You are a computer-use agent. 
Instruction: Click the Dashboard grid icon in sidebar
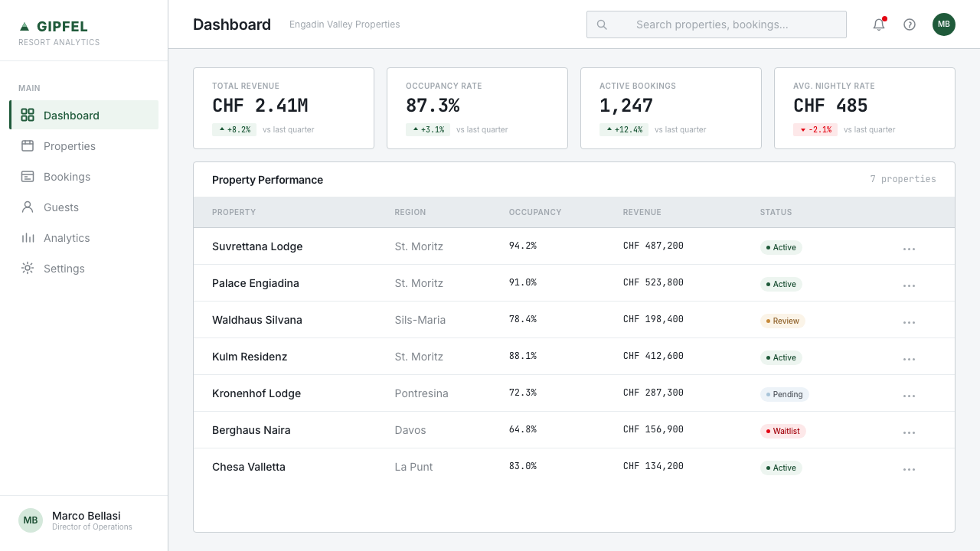[28, 115]
